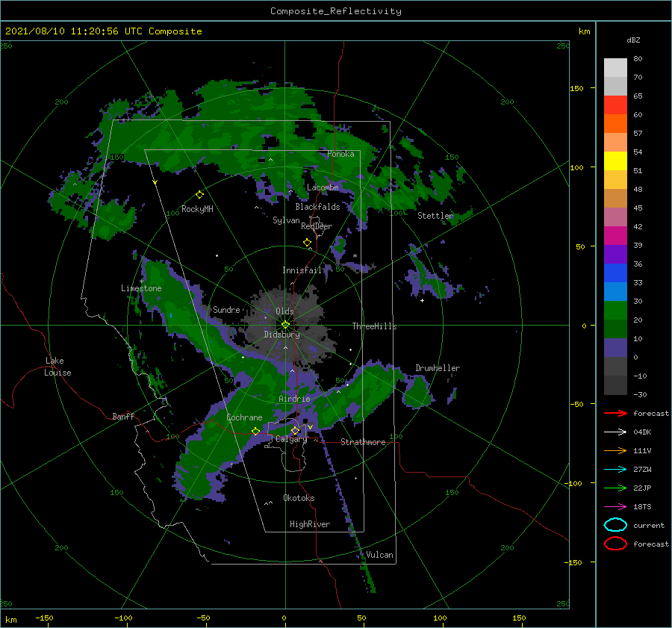Click the Innisfail city label

[x=302, y=270]
